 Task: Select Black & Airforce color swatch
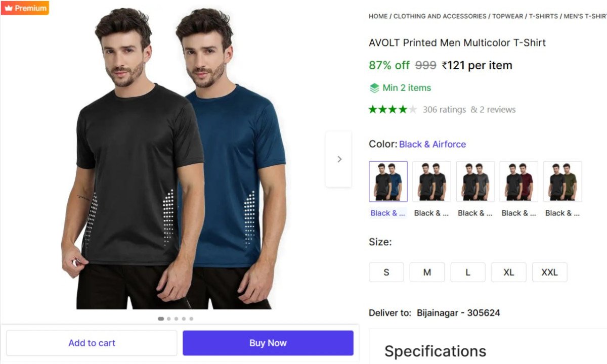click(x=388, y=181)
